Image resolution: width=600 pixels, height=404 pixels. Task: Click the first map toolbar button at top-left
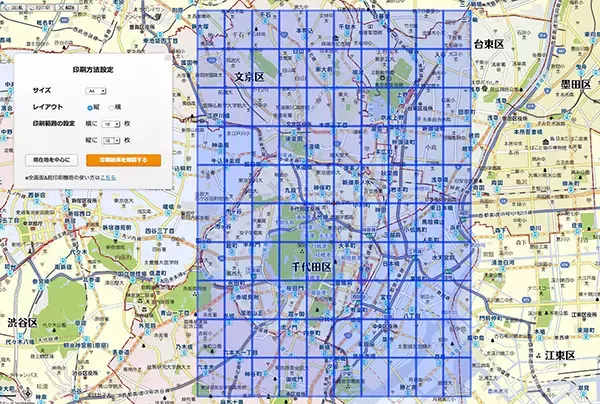pos(12,7)
